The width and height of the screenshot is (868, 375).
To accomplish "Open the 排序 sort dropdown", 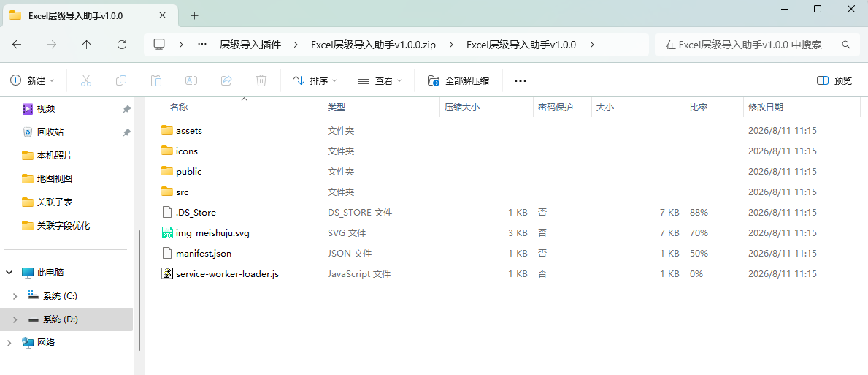I will [x=315, y=81].
